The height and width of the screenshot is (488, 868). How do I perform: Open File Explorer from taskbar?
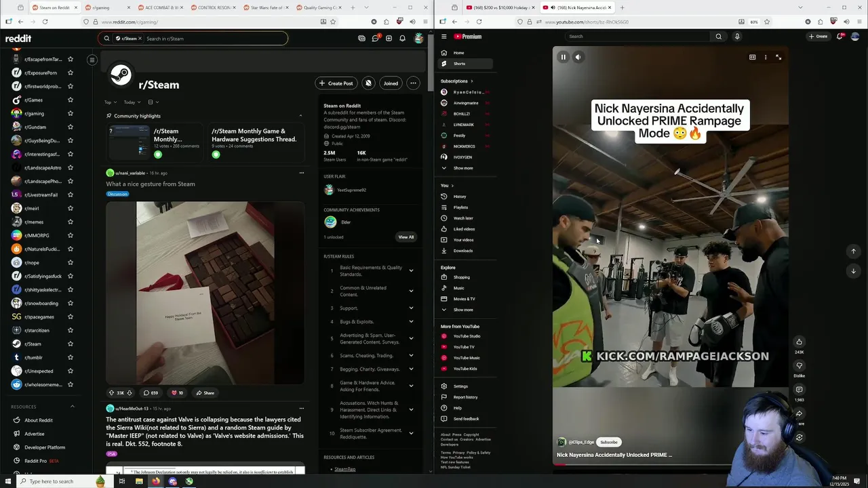coord(139,481)
